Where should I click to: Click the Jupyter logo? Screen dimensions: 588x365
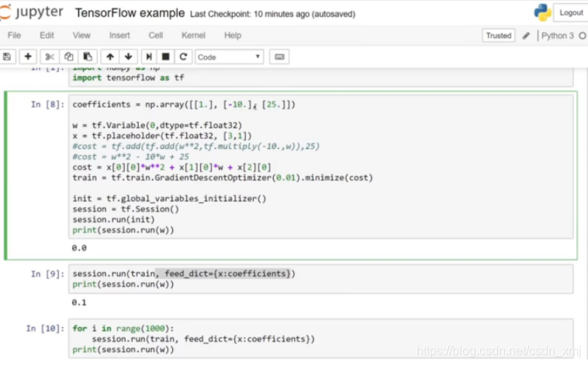(x=32, y=12)
